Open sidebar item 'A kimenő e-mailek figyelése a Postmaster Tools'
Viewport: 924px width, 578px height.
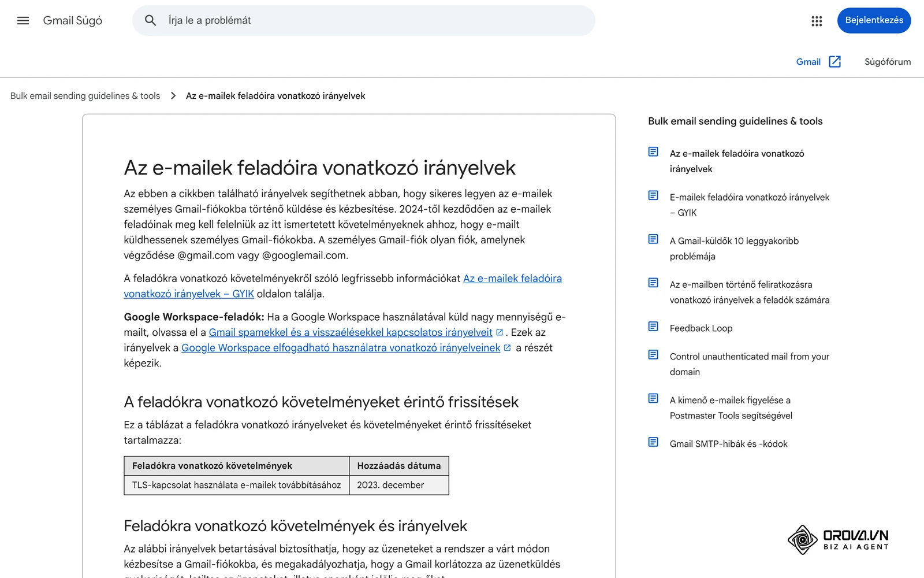731,408
